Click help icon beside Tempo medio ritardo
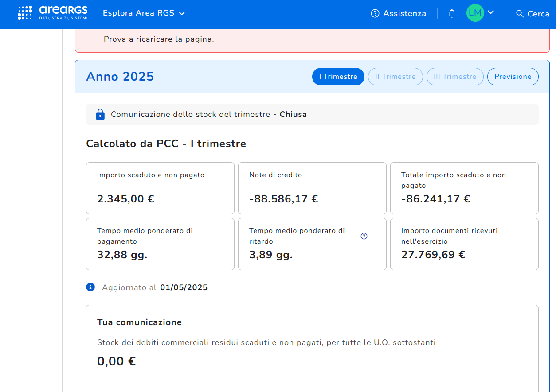 (x=364, y=236)
